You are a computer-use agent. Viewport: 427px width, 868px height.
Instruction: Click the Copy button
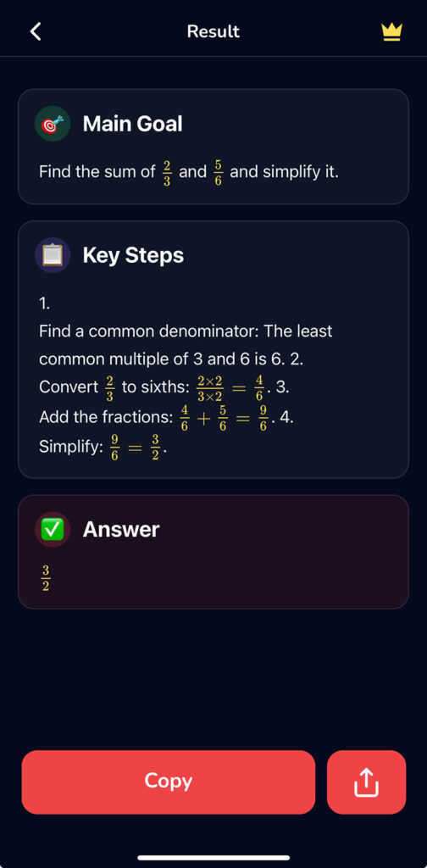coord(168,782)
